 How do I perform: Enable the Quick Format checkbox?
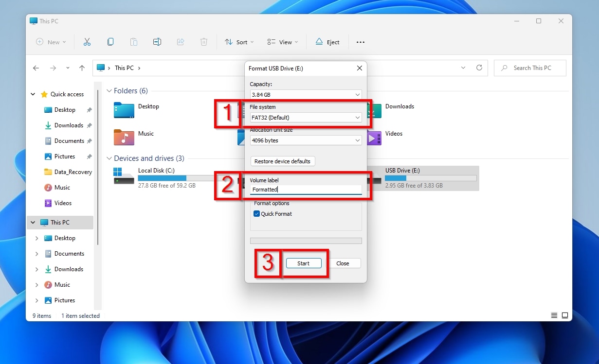256,213
